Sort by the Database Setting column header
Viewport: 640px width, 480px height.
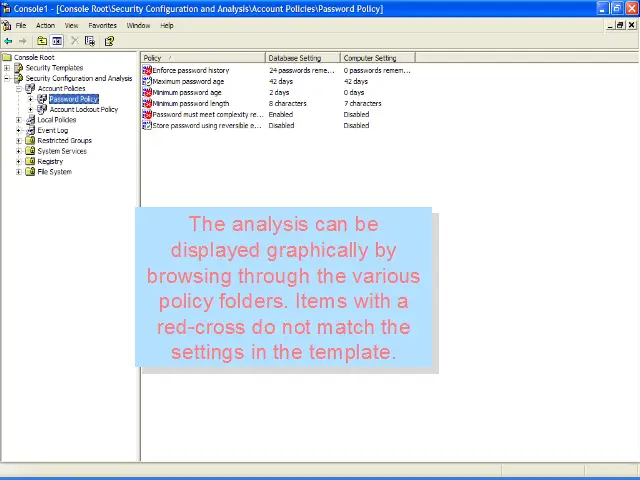pyautogui.click(x=302, y=58)
